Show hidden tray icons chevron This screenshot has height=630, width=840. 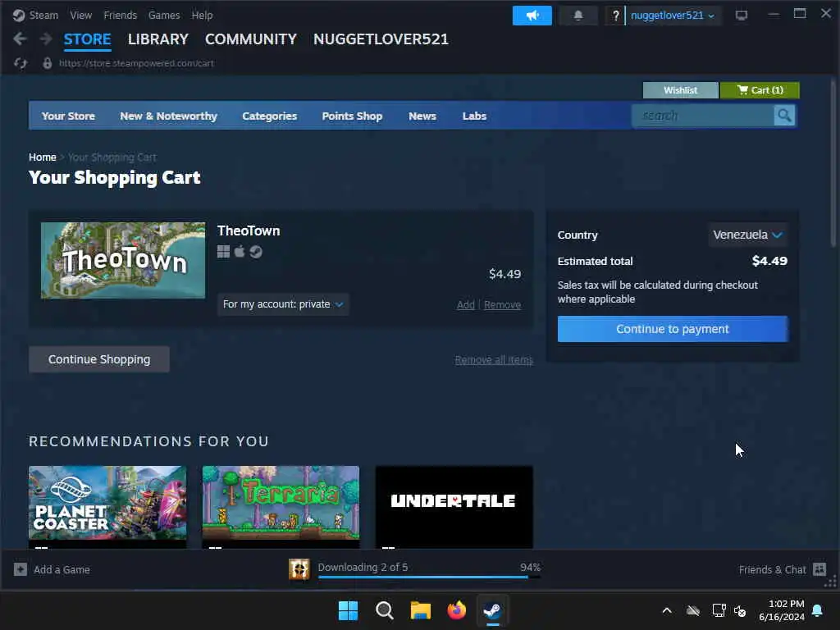coord(667,610)
